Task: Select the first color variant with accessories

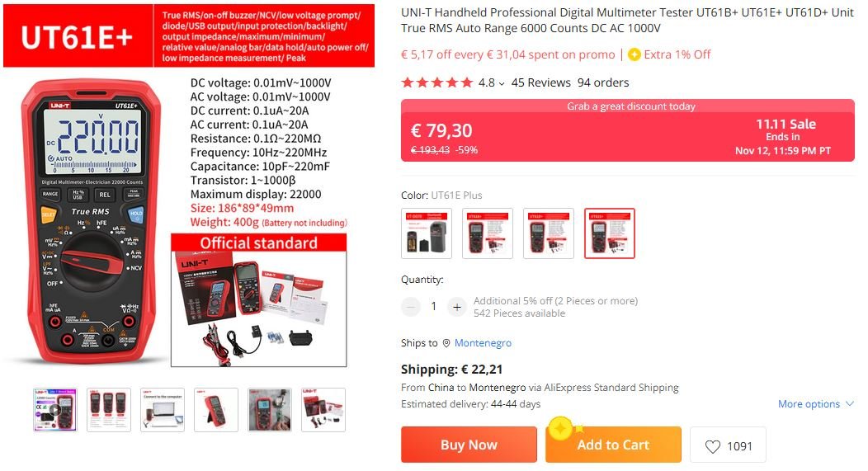Action: (427, 233)
